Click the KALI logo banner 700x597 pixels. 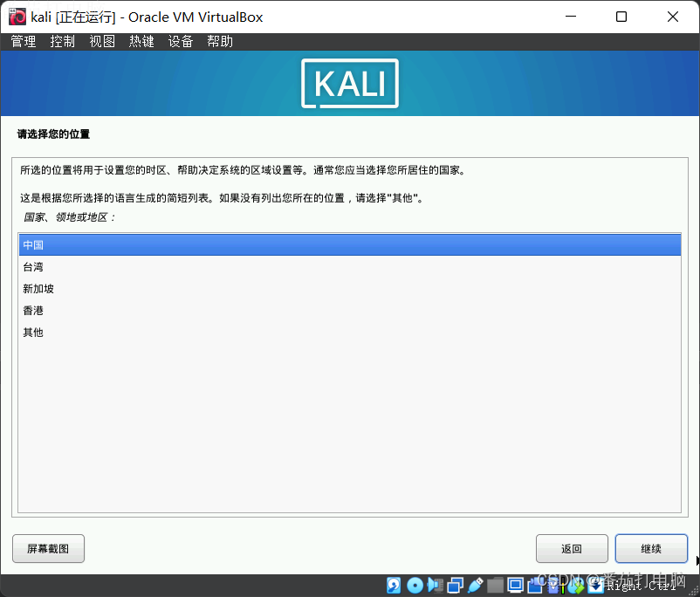pyautogui.click(x=350, y=84)
